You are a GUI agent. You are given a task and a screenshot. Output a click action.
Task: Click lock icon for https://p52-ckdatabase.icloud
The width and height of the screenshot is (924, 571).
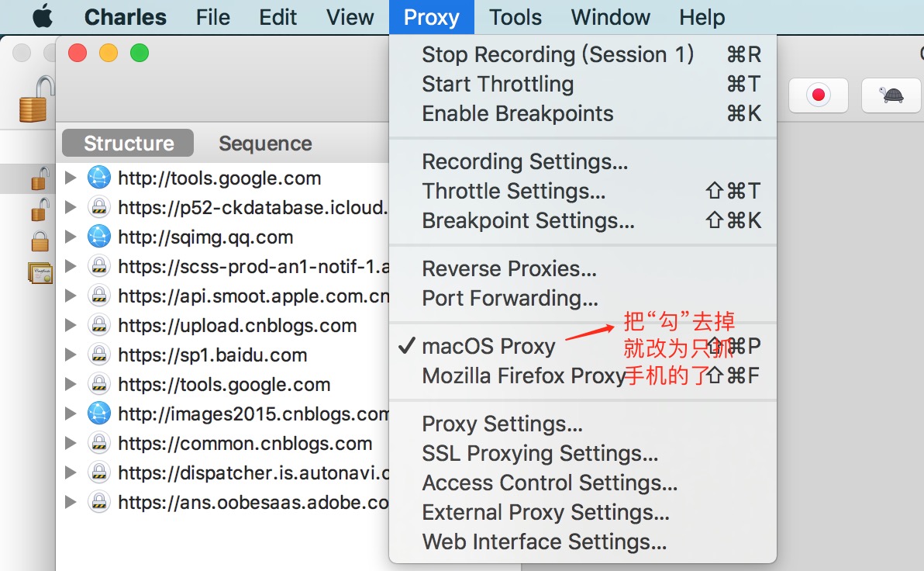pyautogui.click(x=99, y=207)
